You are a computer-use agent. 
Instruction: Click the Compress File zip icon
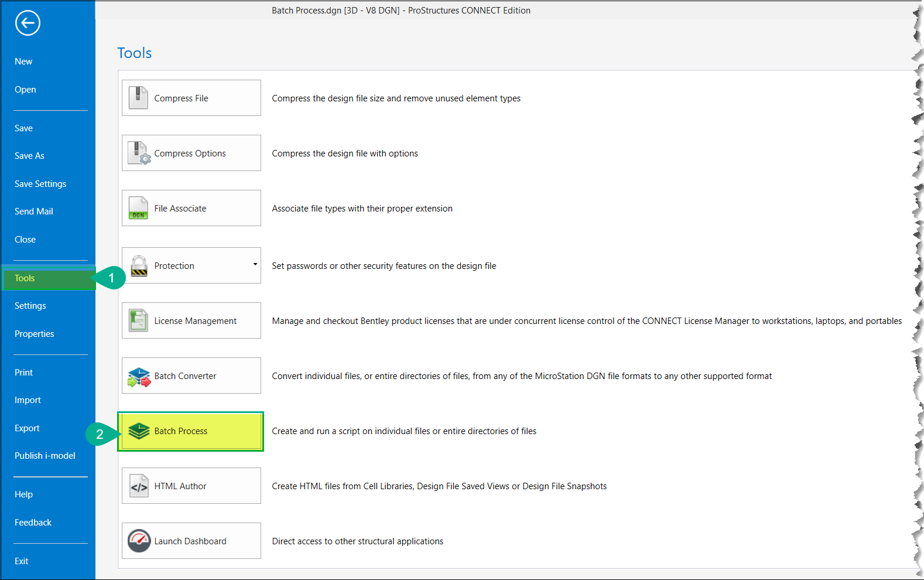tap(138, 98)
